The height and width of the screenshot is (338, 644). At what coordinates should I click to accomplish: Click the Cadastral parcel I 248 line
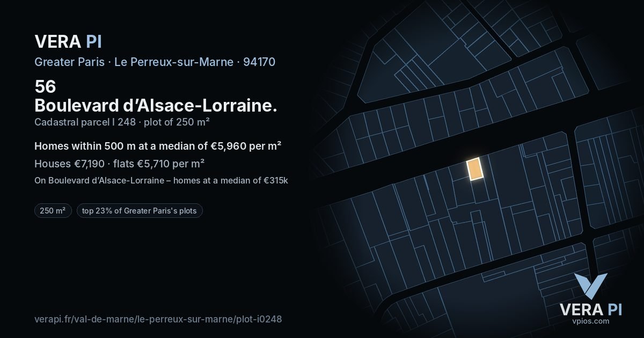122,122
